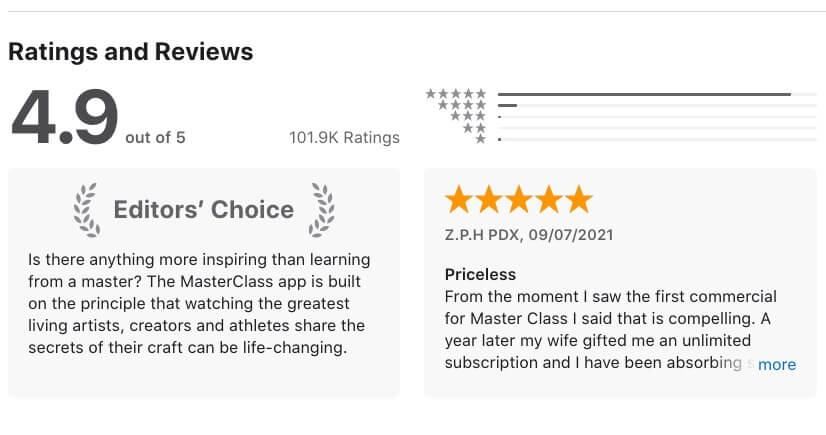
Task: Click the fifth orange review star
Action: click(579, 199)
